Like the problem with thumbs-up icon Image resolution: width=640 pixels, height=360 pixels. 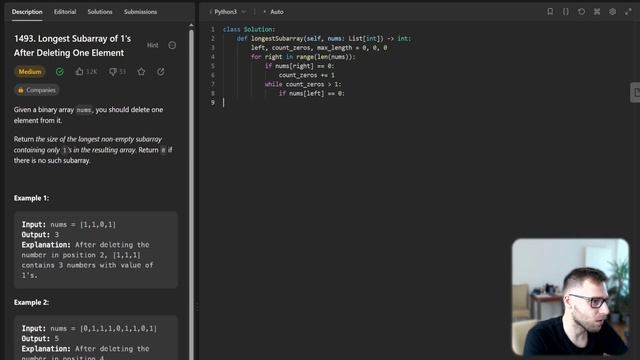click(80, 72)
